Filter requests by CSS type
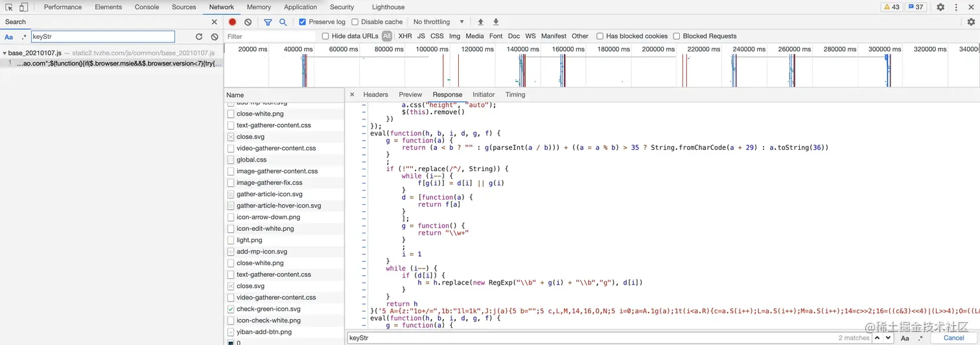 pyautogui.click(x=437, y=36)
